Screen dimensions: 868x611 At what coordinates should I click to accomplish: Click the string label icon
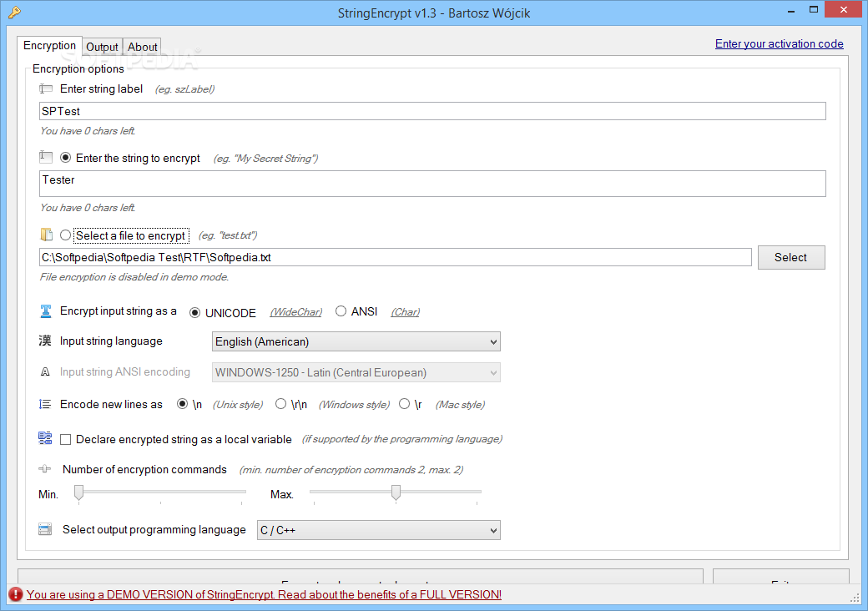(45, 88)
